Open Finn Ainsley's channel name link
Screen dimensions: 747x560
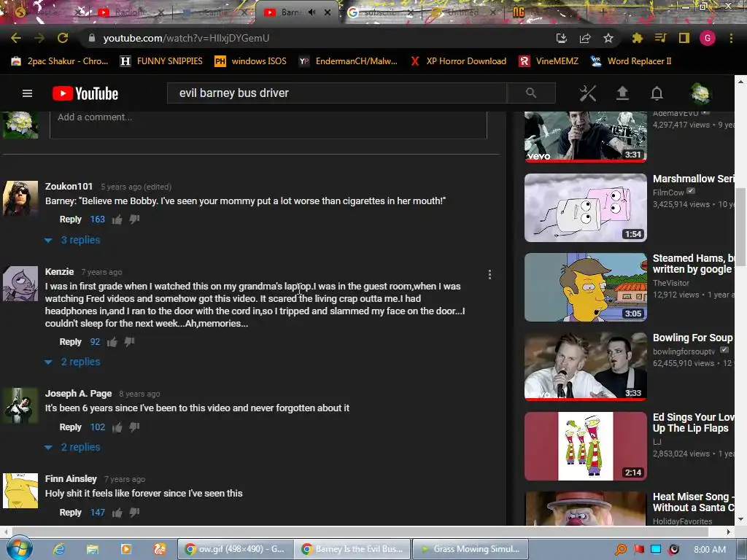(71, 479)
